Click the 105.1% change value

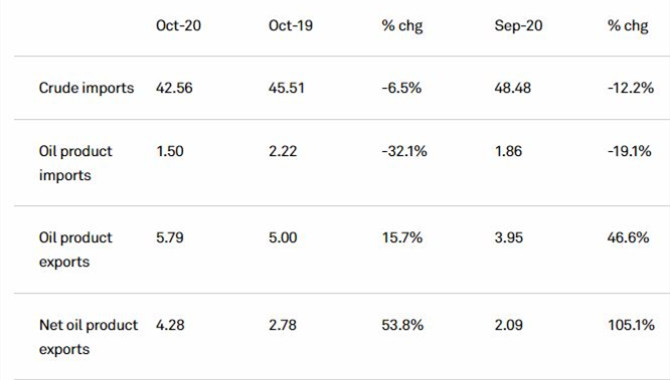[631, 325]
